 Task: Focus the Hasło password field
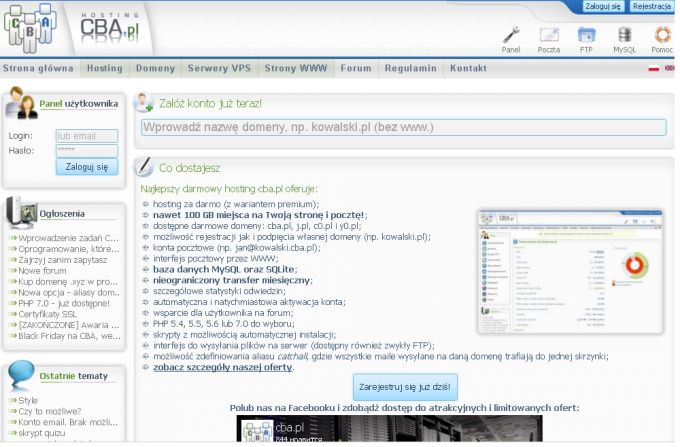coord(87,150)
